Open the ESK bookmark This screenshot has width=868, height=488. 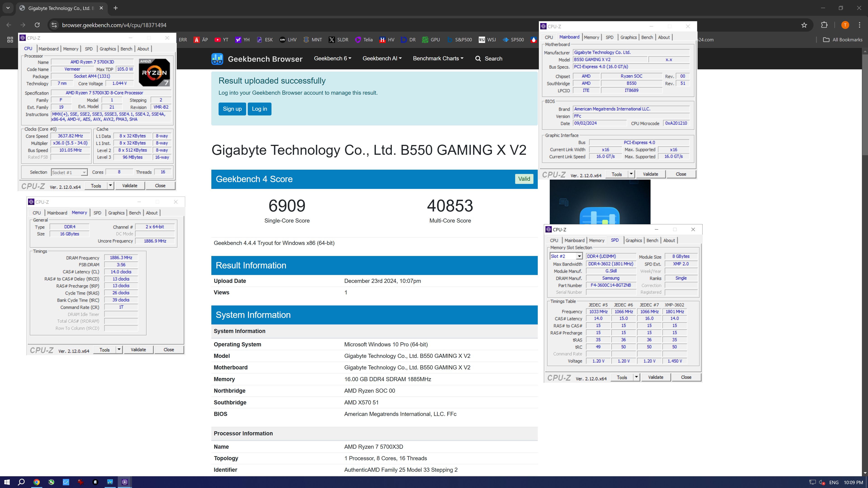pos(264,40)
